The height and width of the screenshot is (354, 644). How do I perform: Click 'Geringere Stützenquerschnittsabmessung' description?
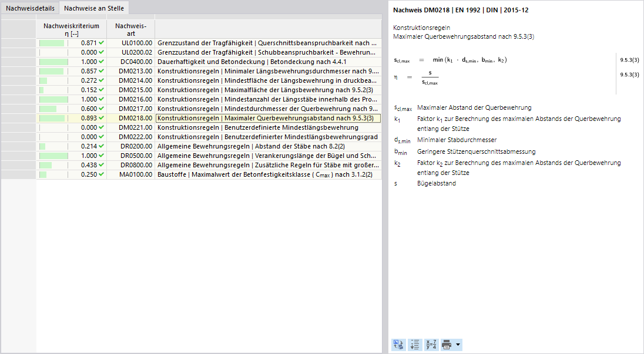click(x=477, y=152)
